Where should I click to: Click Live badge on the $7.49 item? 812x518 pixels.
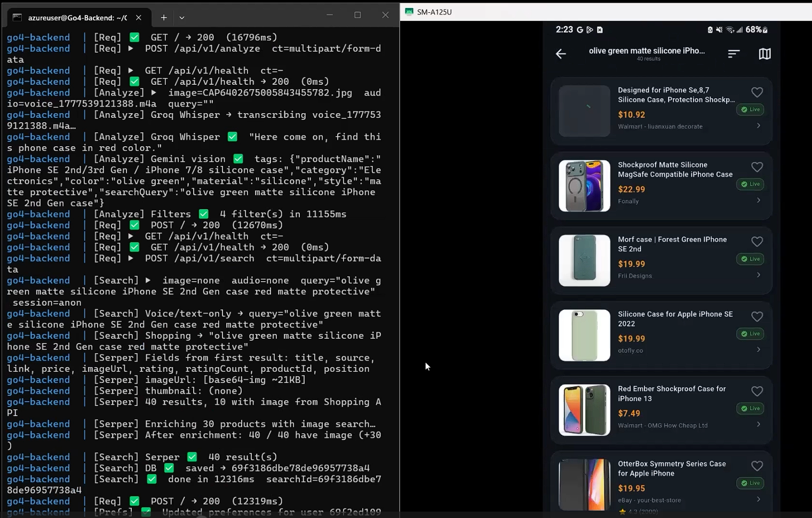(750, 408)
